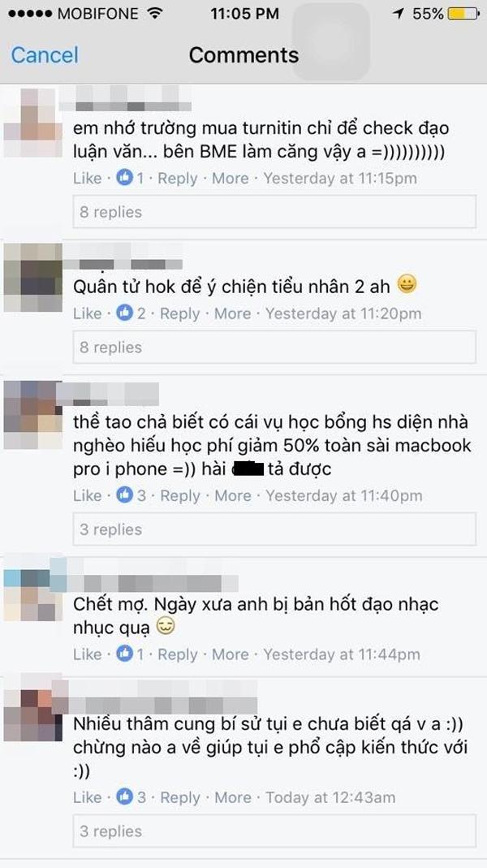Expand 3 replies under the last comment
Screen dimensions: 487x868
tap(274, 831)
